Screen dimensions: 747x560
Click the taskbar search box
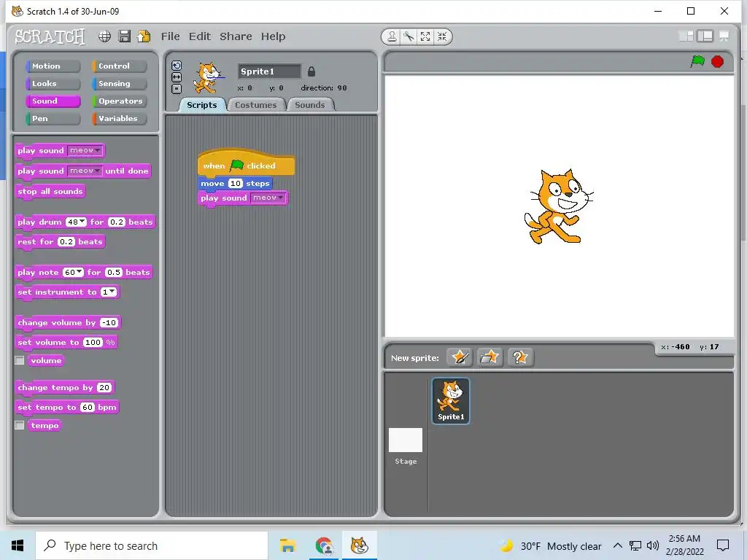click(152, 545)
